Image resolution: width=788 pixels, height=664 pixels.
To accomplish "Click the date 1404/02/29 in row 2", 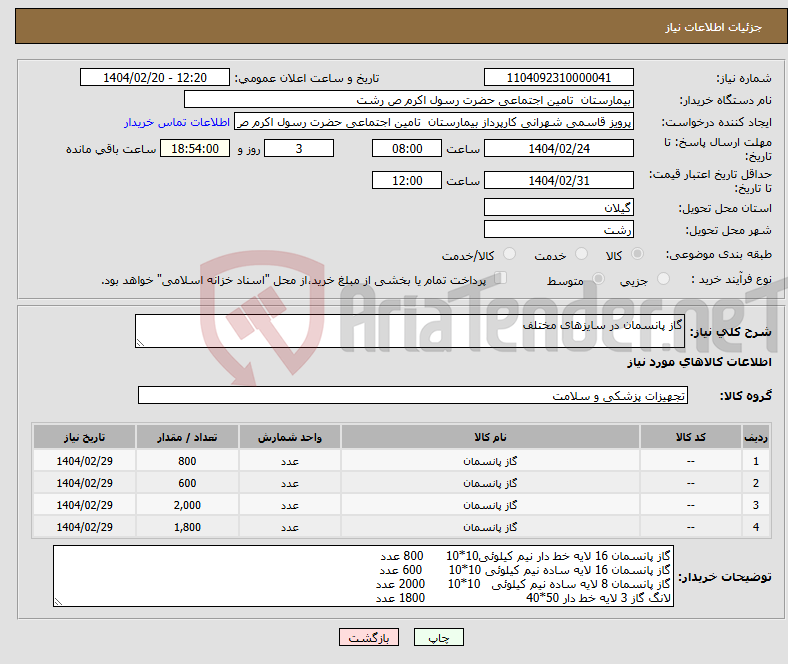I will pyautogui.click(x=84, y=483).
